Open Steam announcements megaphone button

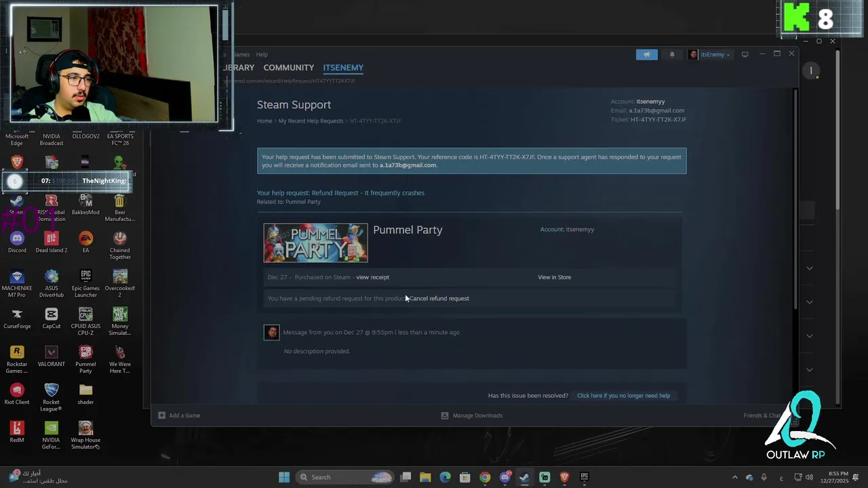click(646, 54)
